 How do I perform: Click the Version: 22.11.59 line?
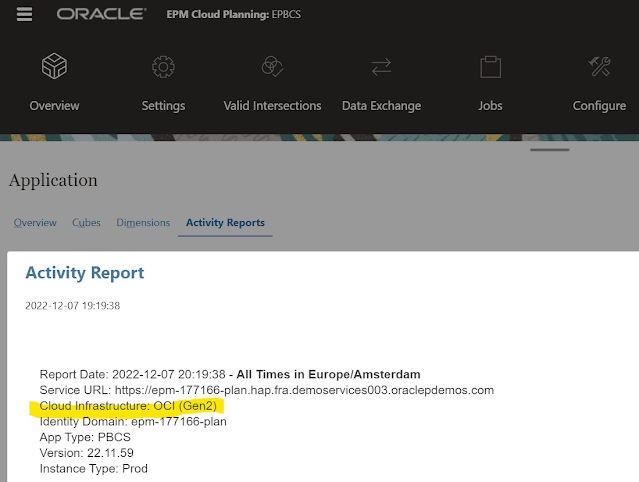[86, 453]
